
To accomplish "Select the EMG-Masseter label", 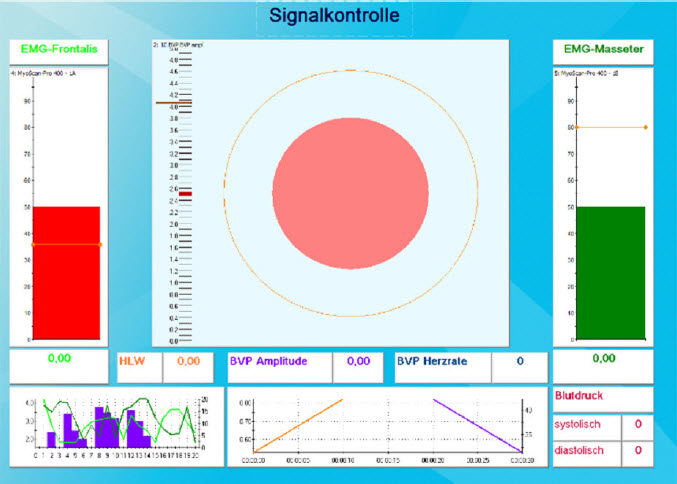I will pyautogui.click(x=604, y=49).
